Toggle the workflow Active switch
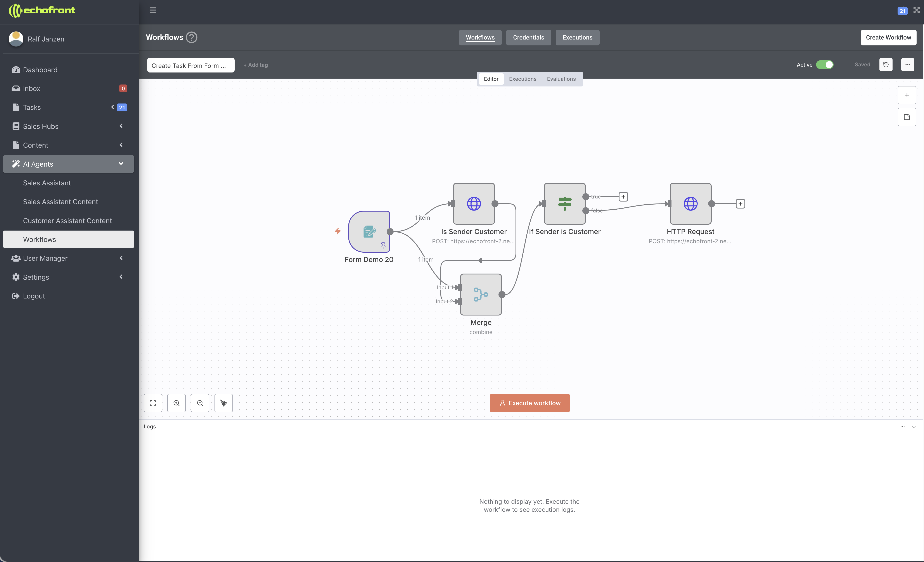The height and width of the screenshot is (562, 924). coord(824,64)
